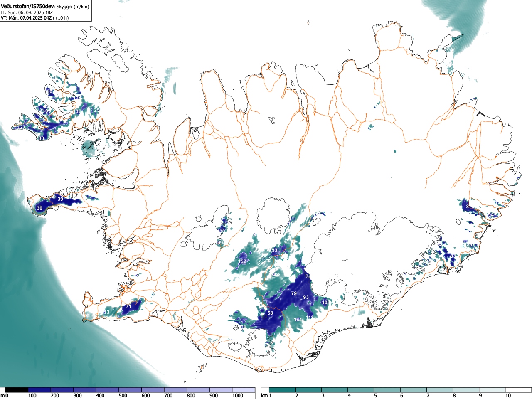
Task: Click the 5–6 km legend swatch
Action: point(387,390)
